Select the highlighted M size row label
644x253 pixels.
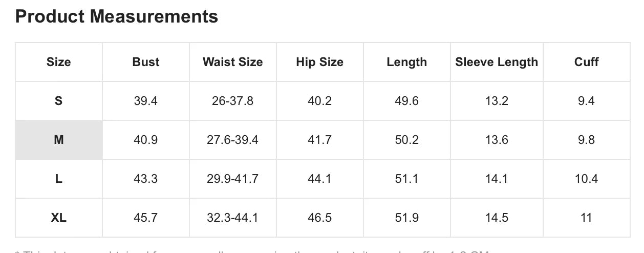59,140
